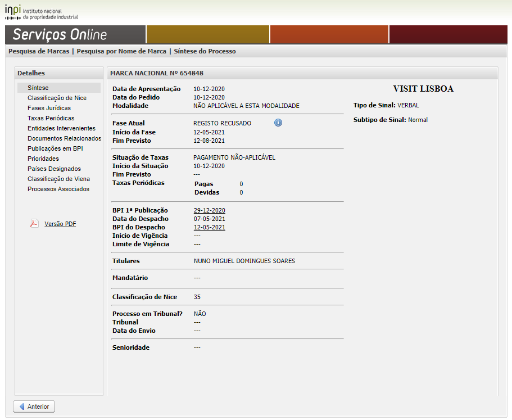Screen dimensions: 512x420
Task: Click the PAGAMENTO NÃO-APLICÁVEL value
Action: click(x=234, y=157)
